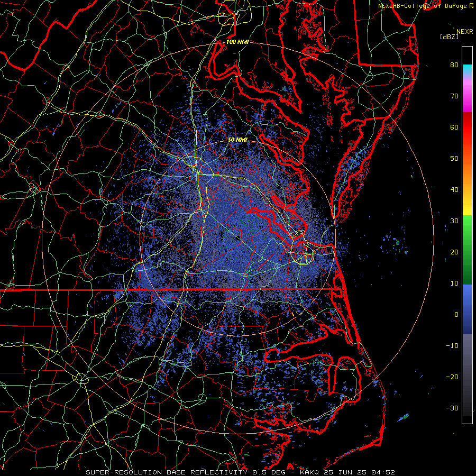Viewport: 476px width, 476px height.
Task: Click the magenta-pink band of the color bar
Action: coord(467,94)
